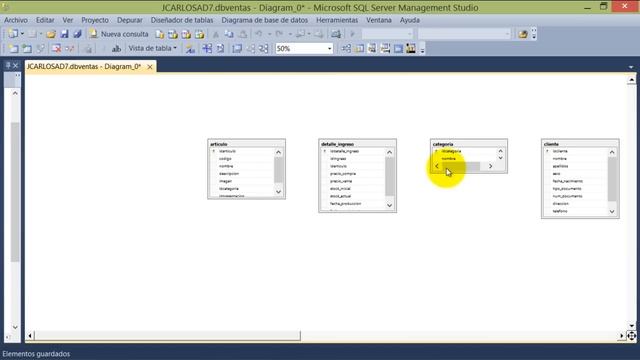This screenshot has width=640, height=360.
Task: Click the fourth icon right of zoom box
Action: 385,49
